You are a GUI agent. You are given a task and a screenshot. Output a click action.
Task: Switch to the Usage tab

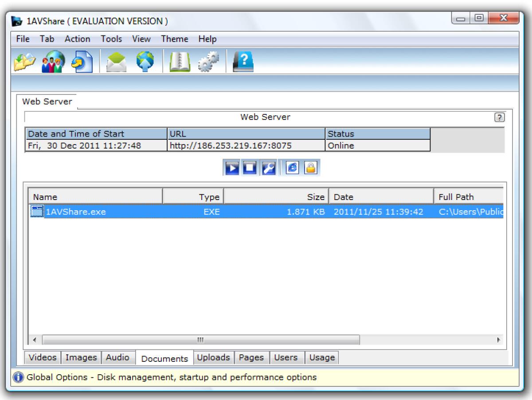tap(322, 357)
